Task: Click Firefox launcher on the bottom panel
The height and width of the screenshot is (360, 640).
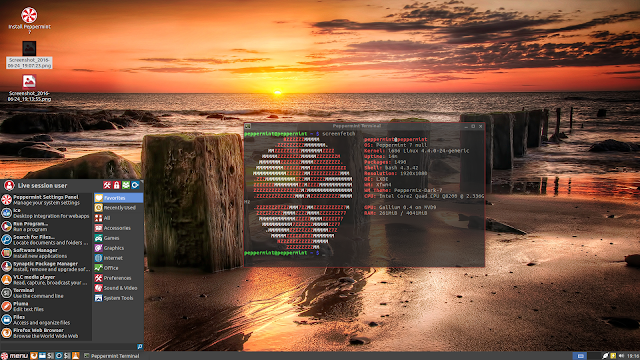Action: pyautogui.click(x=34, y=356)
